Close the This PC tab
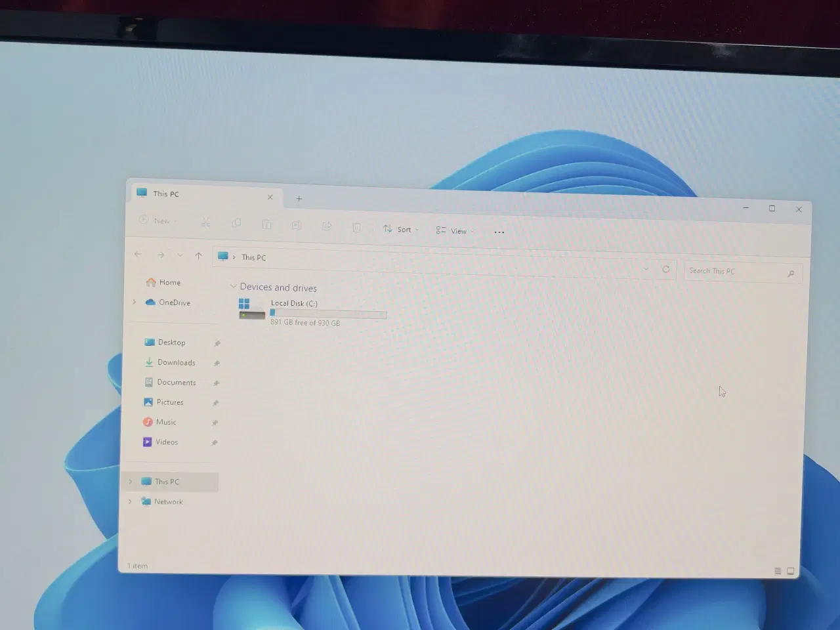The image size is (840, 630). pos(270,197)
